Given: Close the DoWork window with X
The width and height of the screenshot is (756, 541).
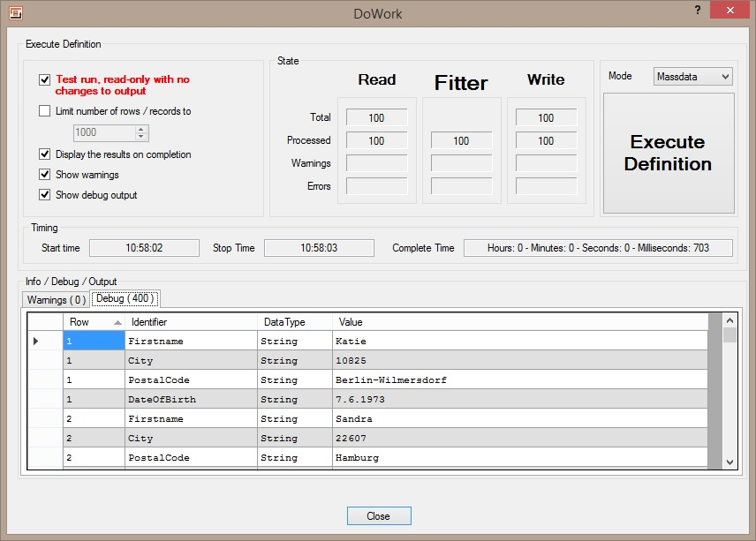Looking at the screenshot, I should click(x=730, y=10).
